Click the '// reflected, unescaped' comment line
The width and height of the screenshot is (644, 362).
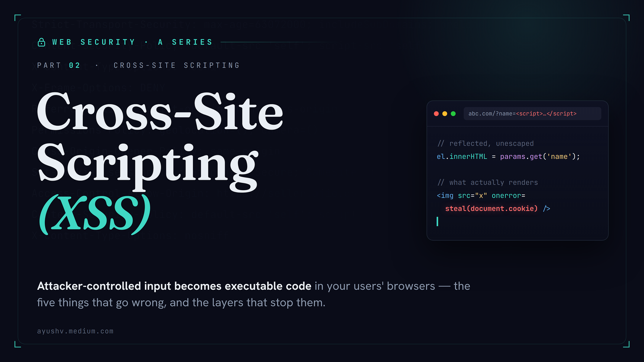[x=485, y=144]
